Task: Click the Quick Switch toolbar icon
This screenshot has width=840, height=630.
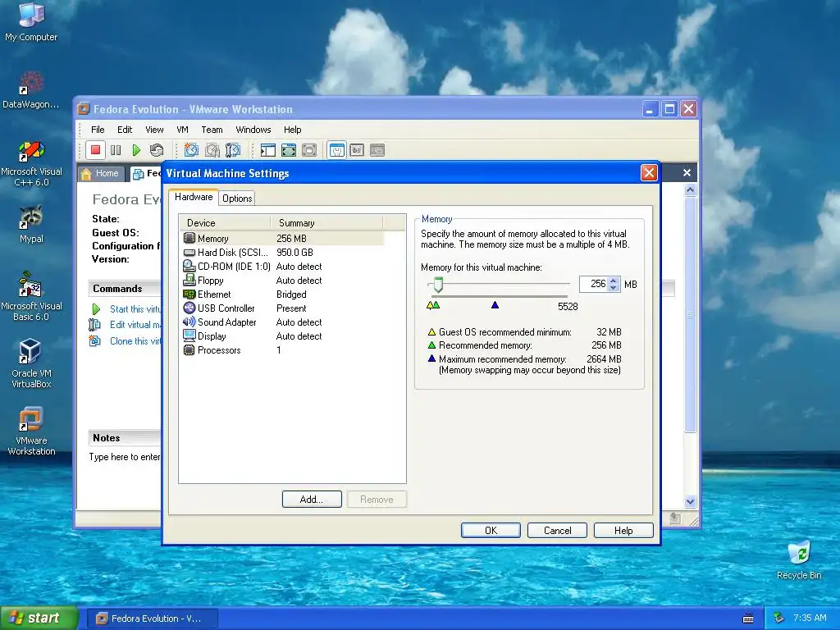Action: [x=309, y=150]
